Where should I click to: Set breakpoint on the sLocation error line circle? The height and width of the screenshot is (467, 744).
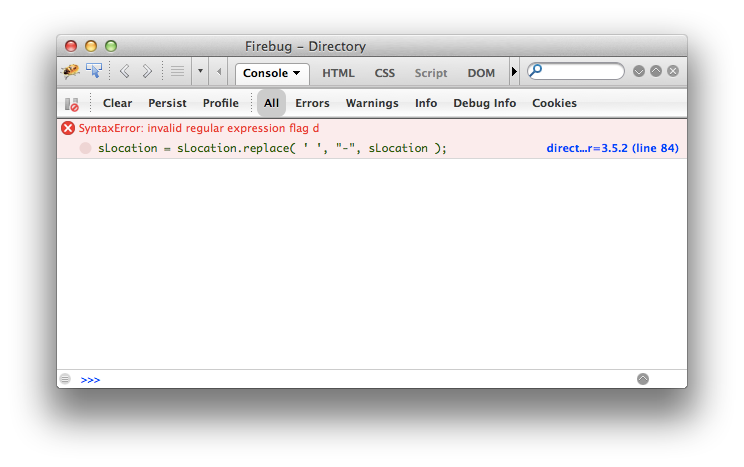[x=85, y=148]
